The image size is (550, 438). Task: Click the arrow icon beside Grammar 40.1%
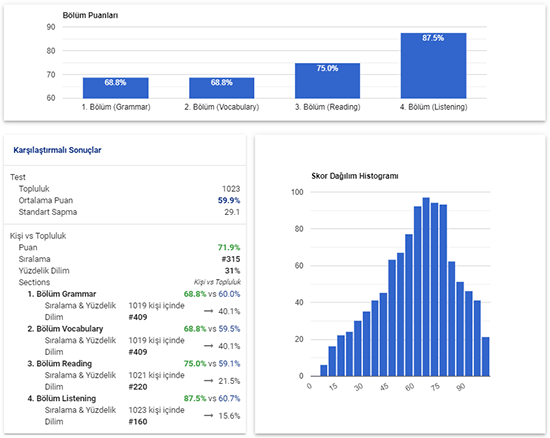click(x=209, y=311)
